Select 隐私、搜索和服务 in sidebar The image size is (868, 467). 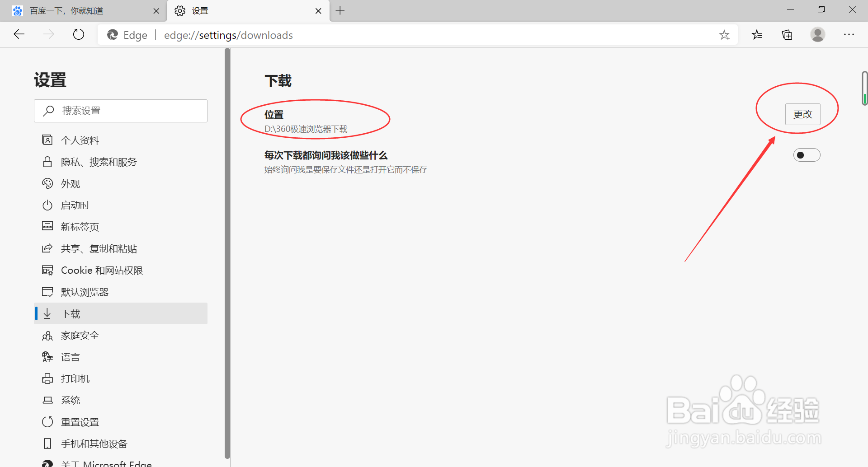tap(99, 162)
